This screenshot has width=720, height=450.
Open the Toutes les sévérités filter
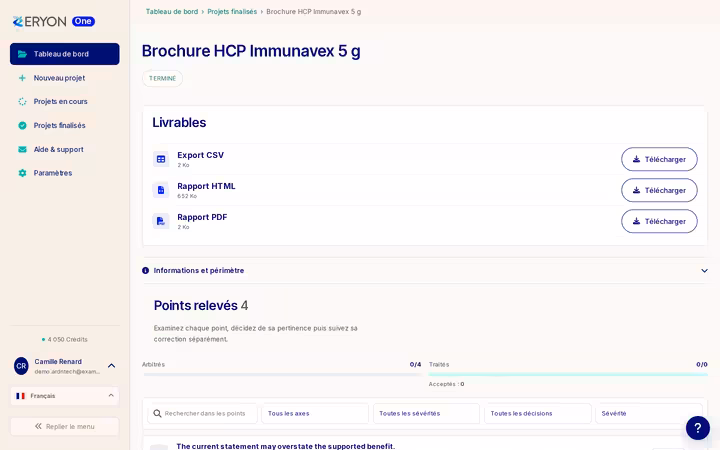pos(426,413)
